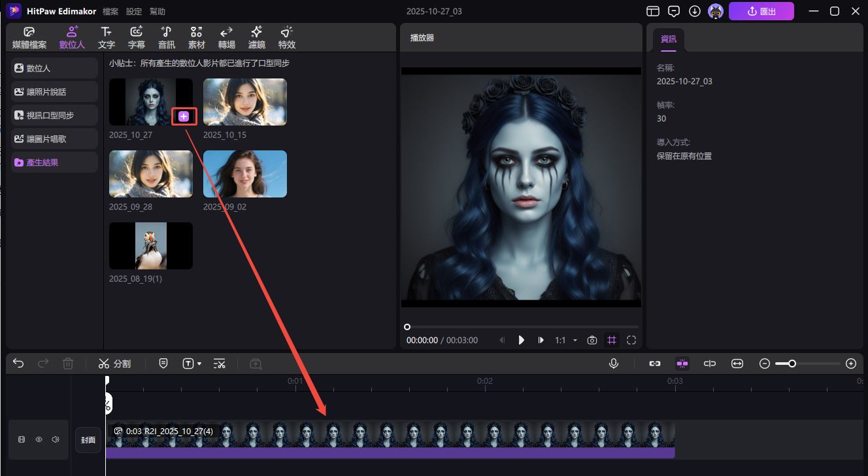Open the 檔案 file menu

[x=110, y=12]
